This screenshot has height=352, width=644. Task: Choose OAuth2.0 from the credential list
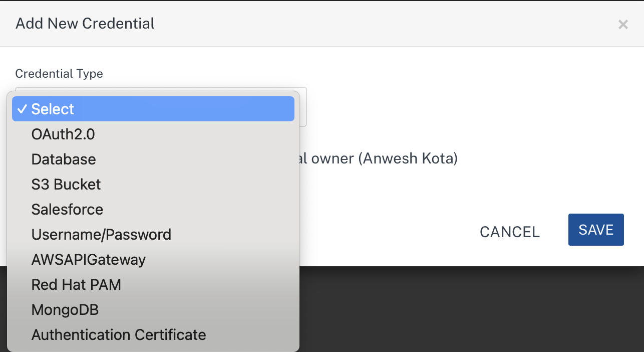coord(63,134)
